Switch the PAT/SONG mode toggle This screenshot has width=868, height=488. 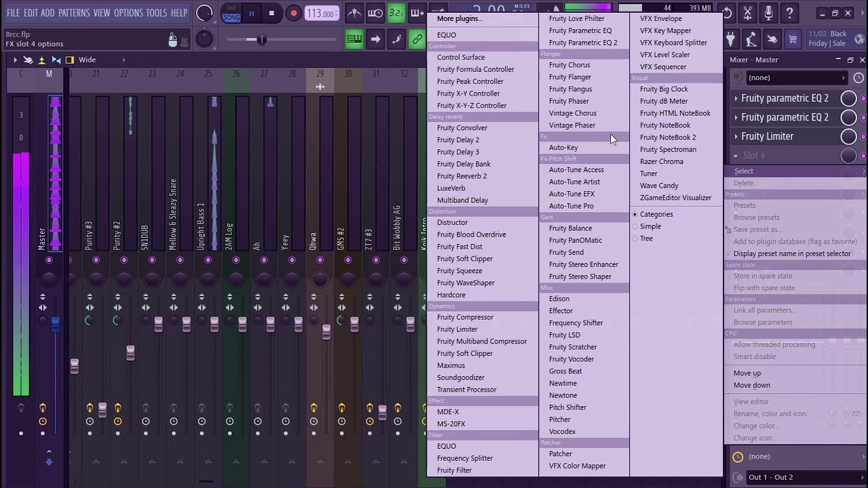point(231,13)
